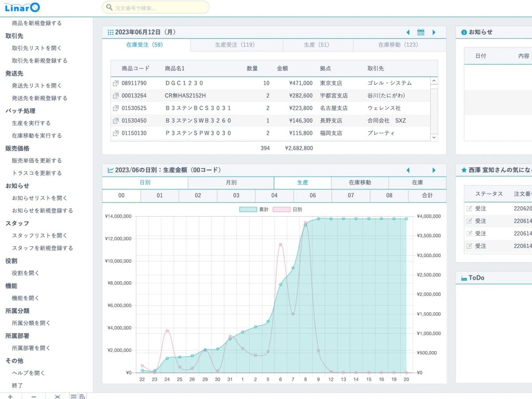532x399 pixels.
Task: Open row link icon for 01530525
Action: pyautogui.click(x=116, y=108)
